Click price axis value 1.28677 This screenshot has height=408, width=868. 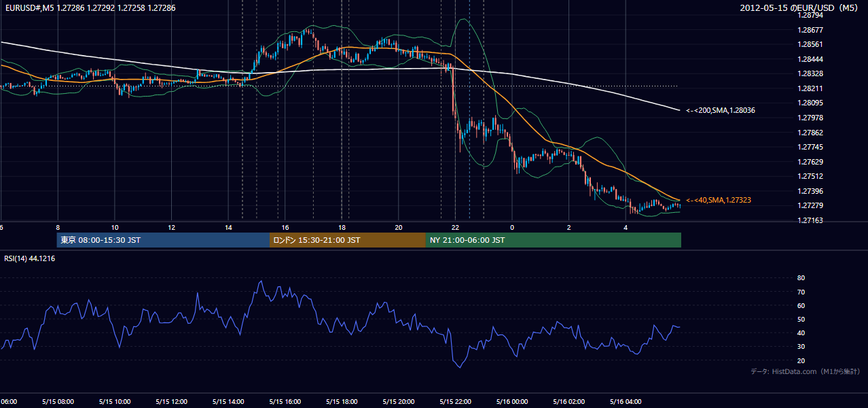pyautogui.click(x=810, y=30)
